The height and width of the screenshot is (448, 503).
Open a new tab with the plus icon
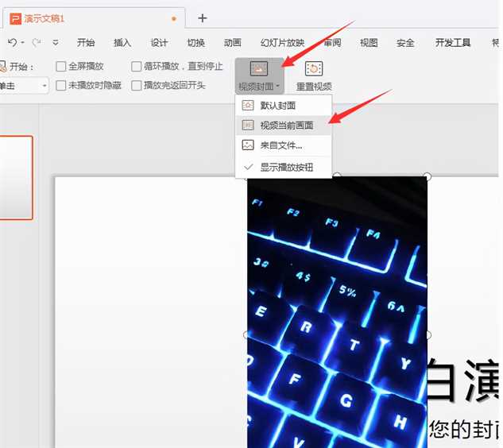coord(203,17)
